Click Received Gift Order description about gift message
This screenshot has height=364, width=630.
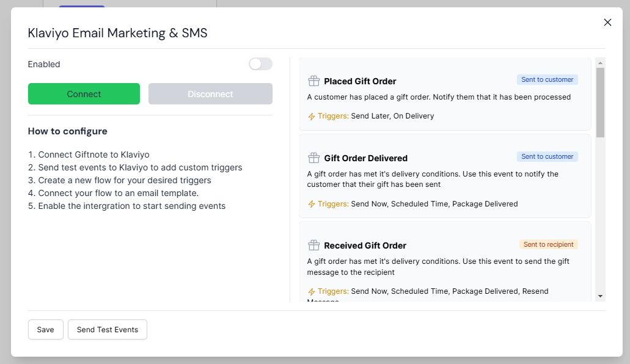[438, 267]
